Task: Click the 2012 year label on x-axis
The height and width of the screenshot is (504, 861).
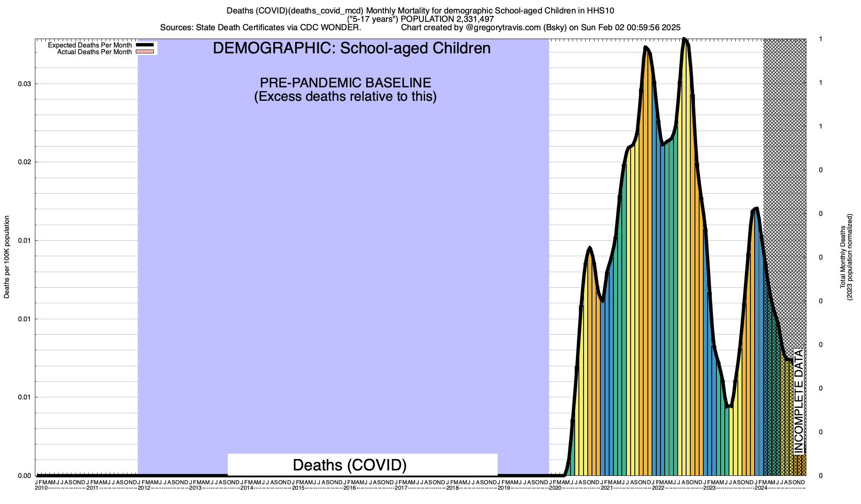Action: tap(144, 488)
